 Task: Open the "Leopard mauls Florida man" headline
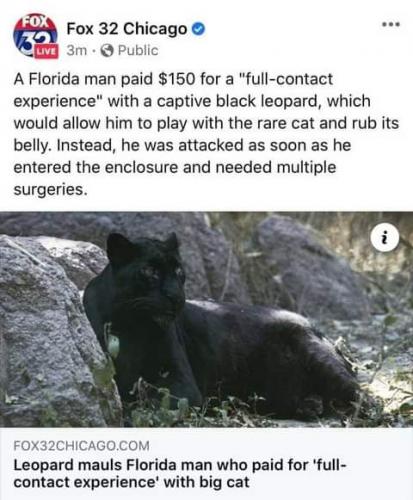[180, 473]
